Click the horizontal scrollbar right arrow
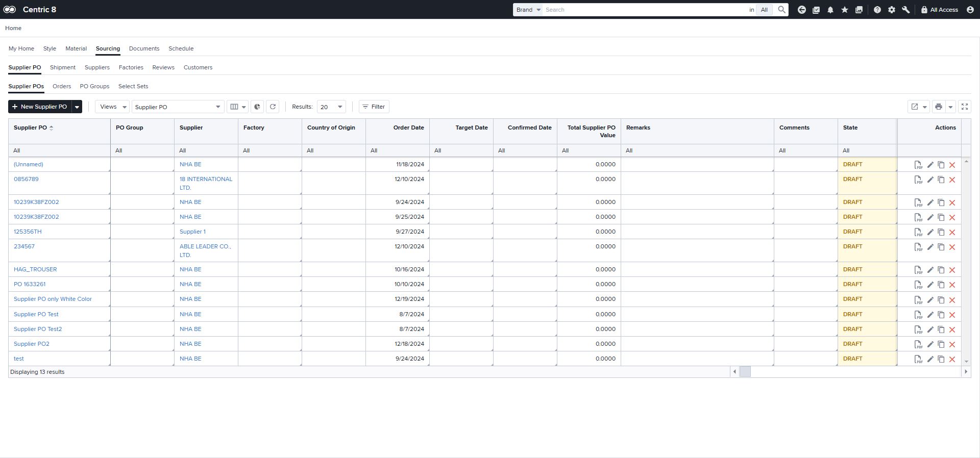 pyautogui.click(x=966, y=372)
